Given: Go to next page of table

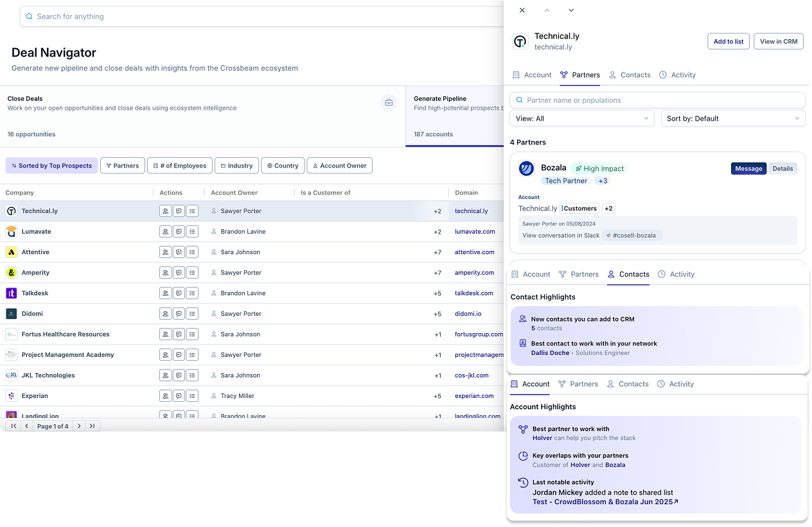Looking at the screenshot, I should 79,426.
